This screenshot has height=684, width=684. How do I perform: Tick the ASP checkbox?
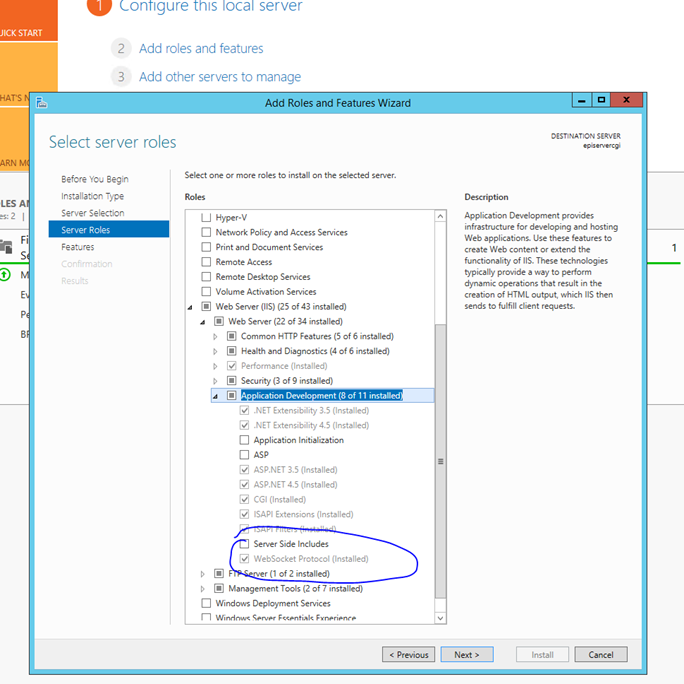[x=245, y=455]
